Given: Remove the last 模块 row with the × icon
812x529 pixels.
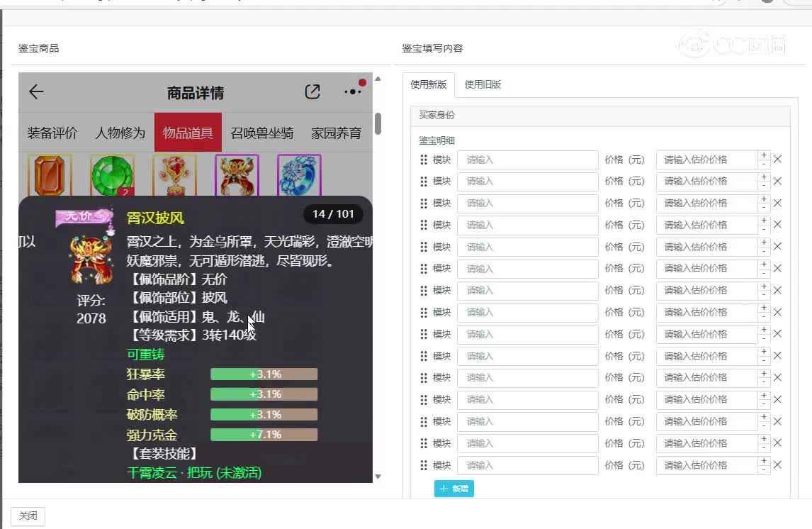Looking at the screenshot, I should (x=777, y=465).
